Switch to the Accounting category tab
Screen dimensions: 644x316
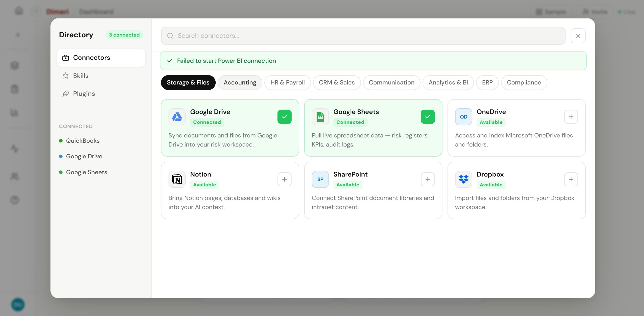click(x=240, y=82)
